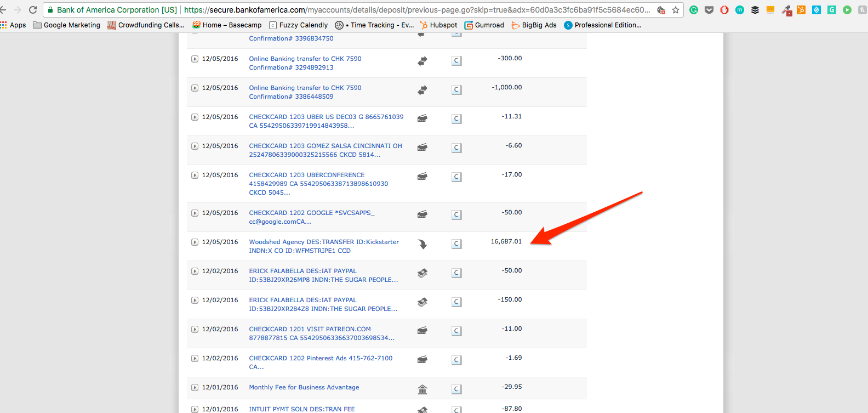The width and height of the screenshot is (868, 413).
Task: Go forward in browser history
Action: coord(17,10)
